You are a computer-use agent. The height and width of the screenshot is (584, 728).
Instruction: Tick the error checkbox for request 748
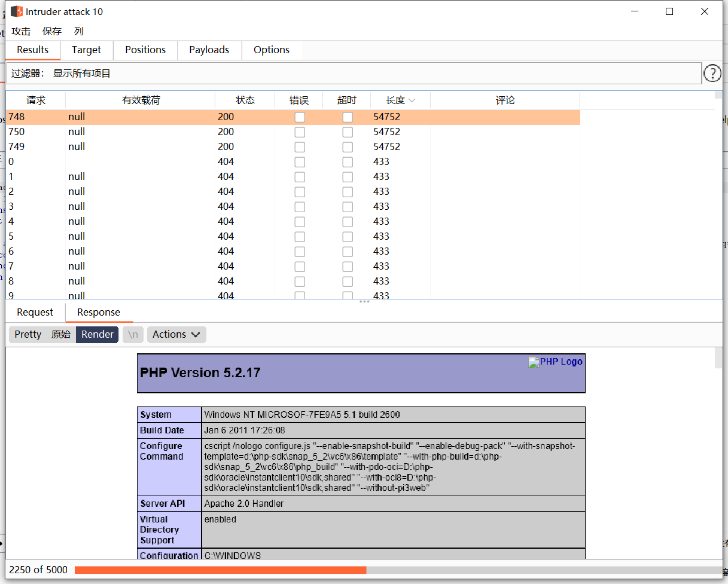[300, 117]
